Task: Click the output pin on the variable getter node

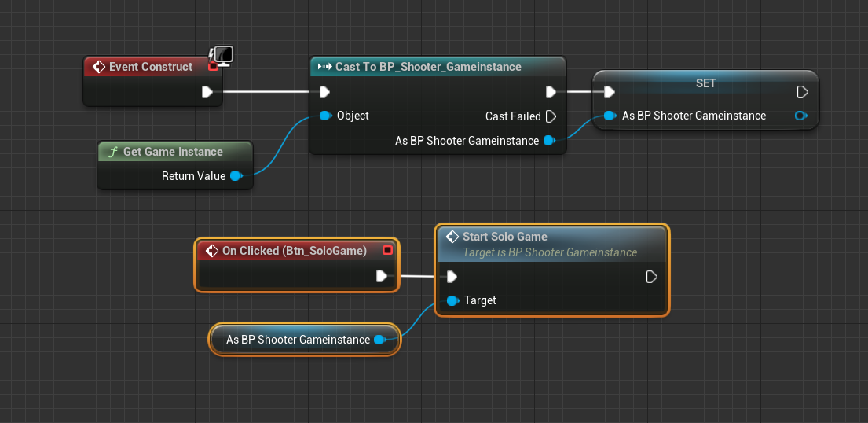Action: tap(379, 340)
